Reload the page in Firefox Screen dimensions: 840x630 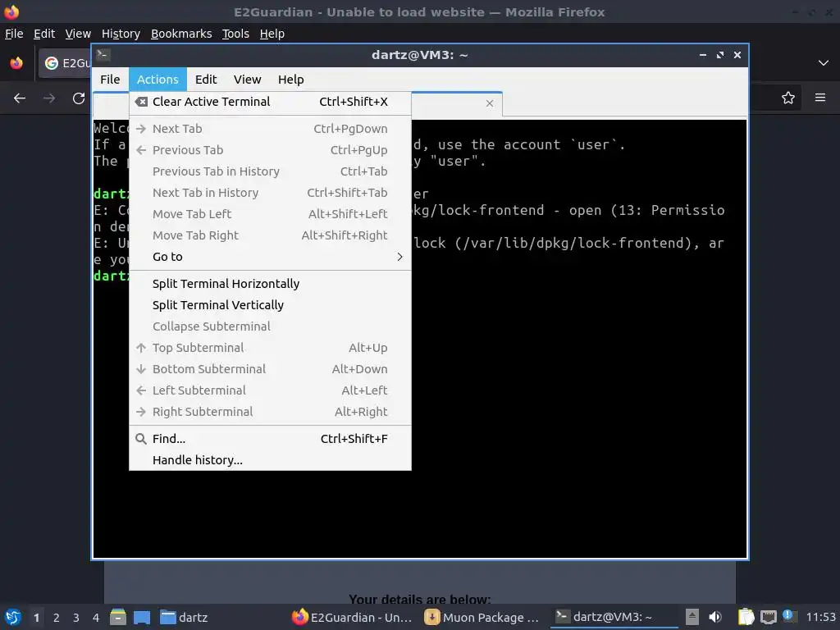coord(79,98)
